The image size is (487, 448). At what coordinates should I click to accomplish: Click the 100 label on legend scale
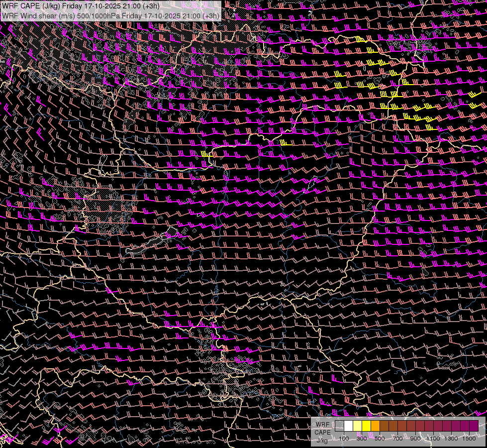344,439
